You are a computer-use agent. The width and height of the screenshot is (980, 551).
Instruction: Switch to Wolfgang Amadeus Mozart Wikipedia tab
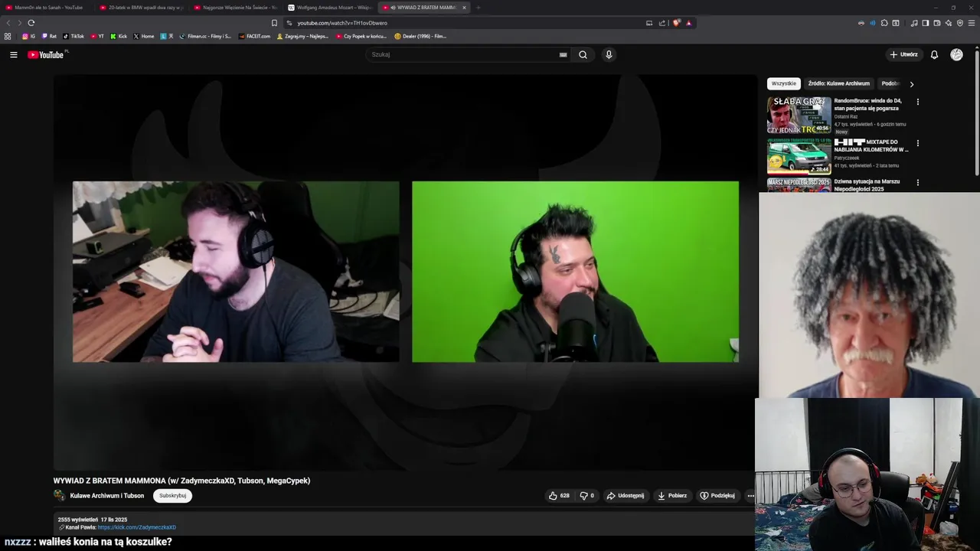point(330,8)
